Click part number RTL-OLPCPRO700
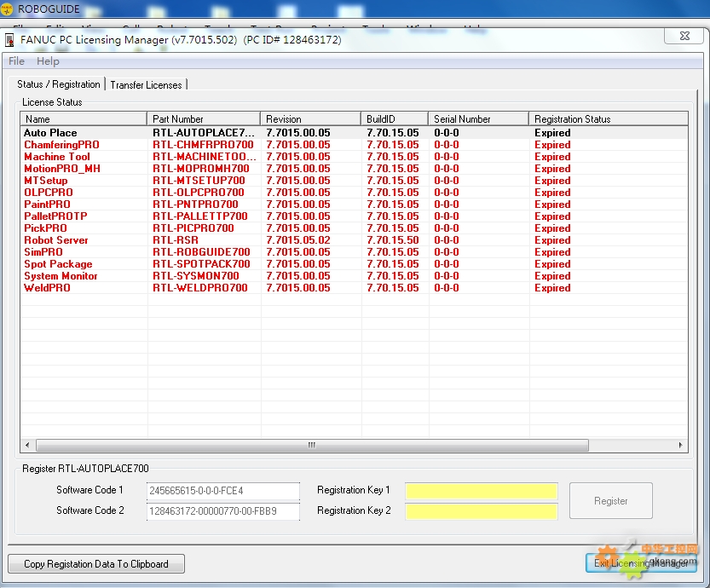710x588 pixels. [199, 193]
